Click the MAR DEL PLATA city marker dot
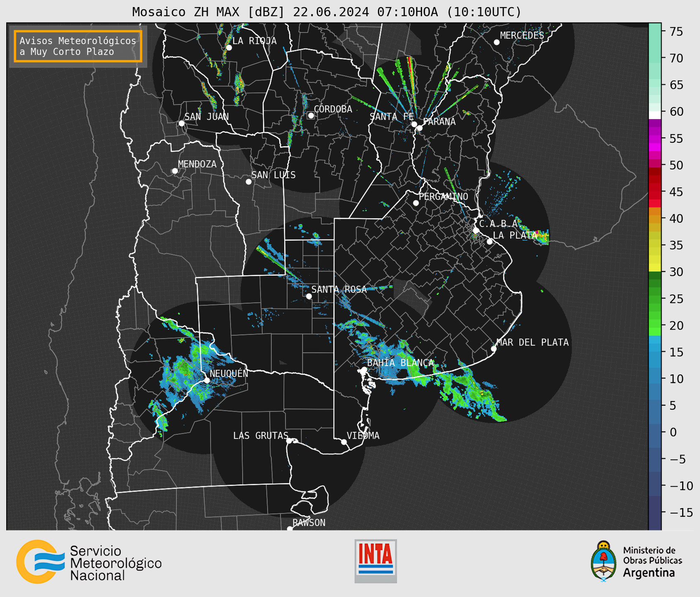The image size is (700, 597). (x=493, y=349)
